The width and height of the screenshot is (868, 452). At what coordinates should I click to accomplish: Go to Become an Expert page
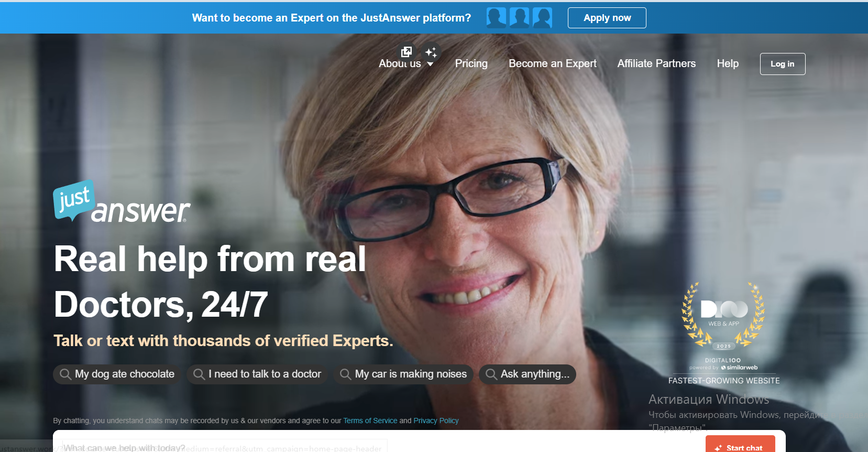[552, 63]
